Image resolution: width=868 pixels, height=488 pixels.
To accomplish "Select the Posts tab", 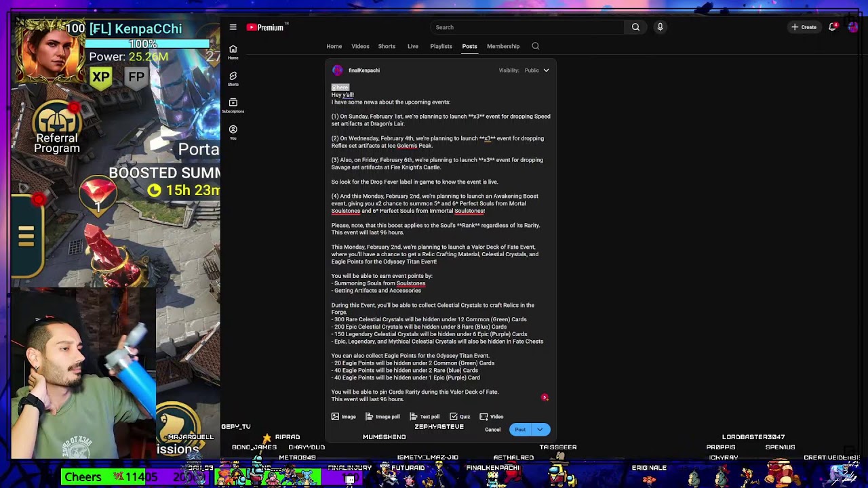I will coord(469,46).
